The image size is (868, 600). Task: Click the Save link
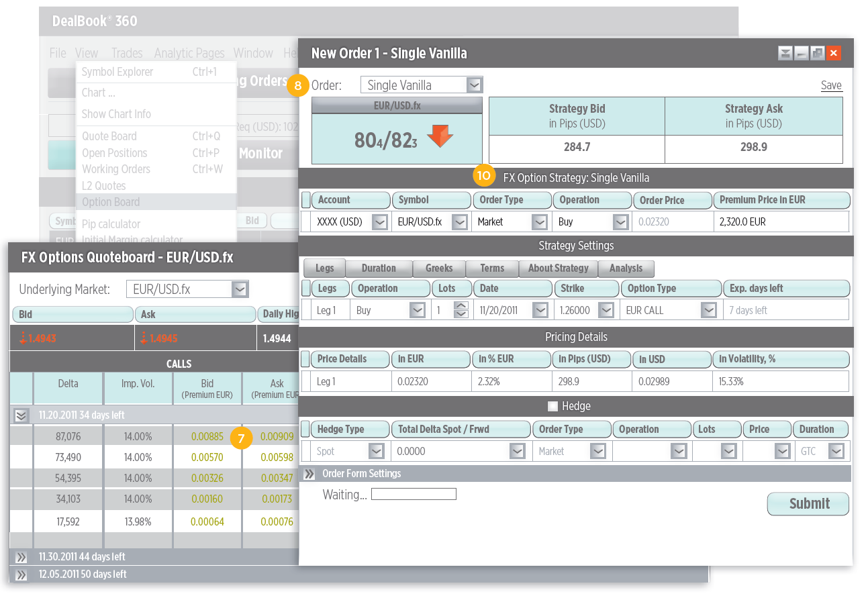coord(831,85)
